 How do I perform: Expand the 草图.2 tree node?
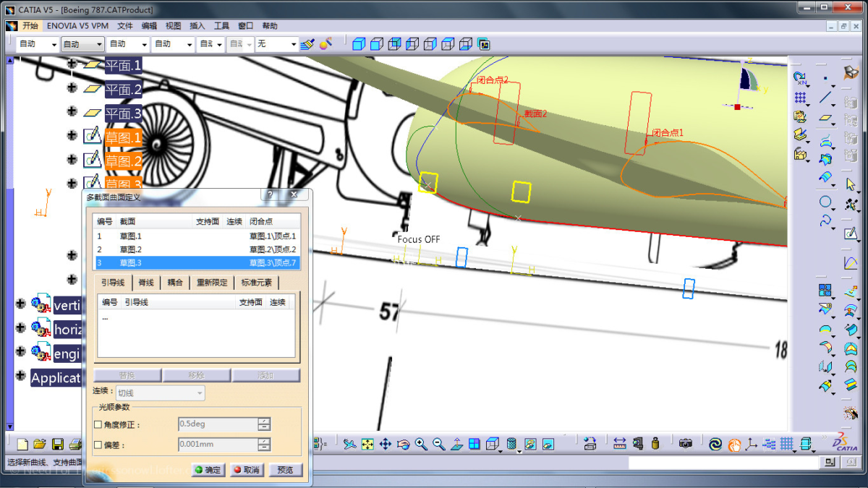[x=72, y=159]
